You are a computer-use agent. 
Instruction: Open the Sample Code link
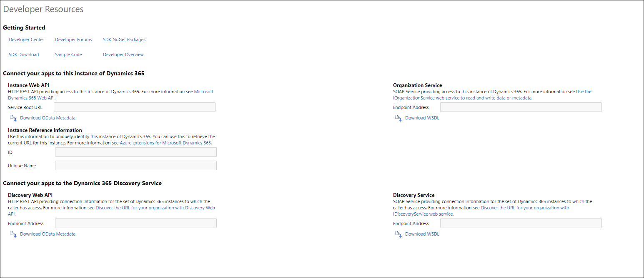click(68, 55)
